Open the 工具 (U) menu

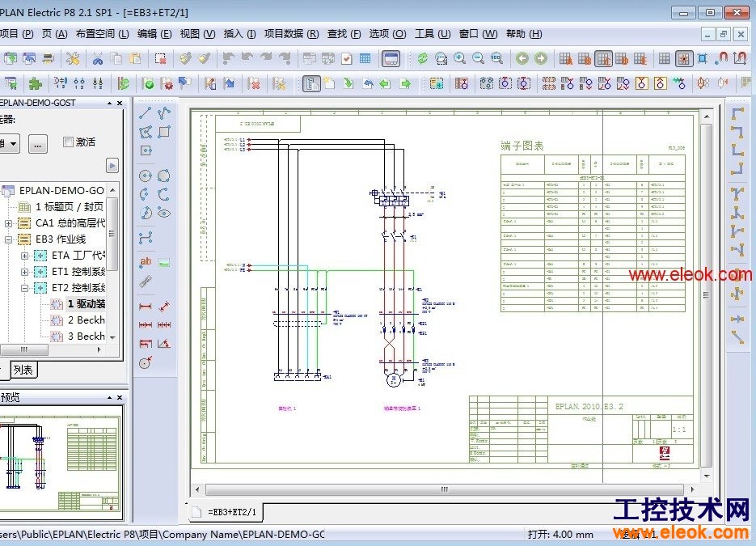(x=433, y=34)
